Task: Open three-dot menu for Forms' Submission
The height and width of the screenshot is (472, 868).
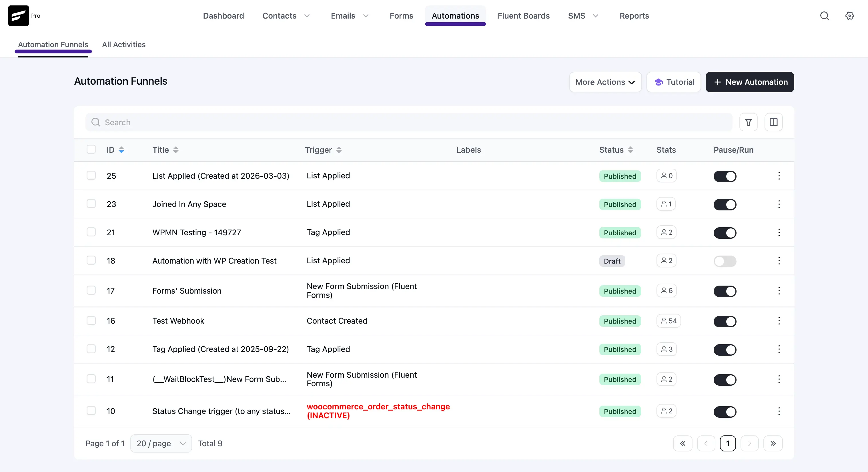Action: 779,291
